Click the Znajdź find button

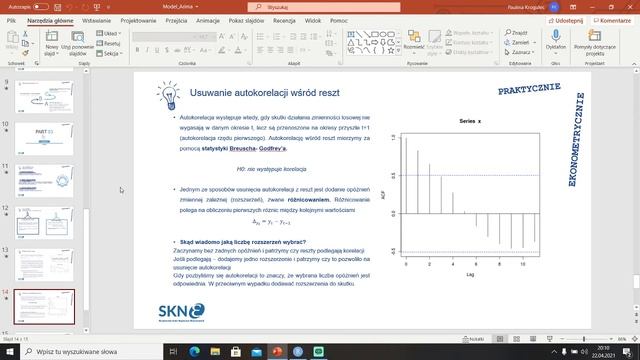516,33
